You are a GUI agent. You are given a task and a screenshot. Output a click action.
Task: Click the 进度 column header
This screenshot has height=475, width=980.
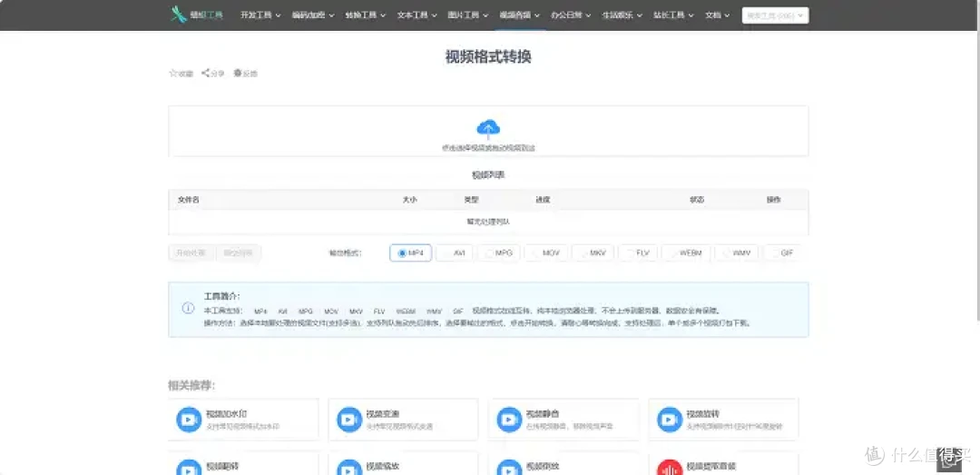[x=543, y=200]
